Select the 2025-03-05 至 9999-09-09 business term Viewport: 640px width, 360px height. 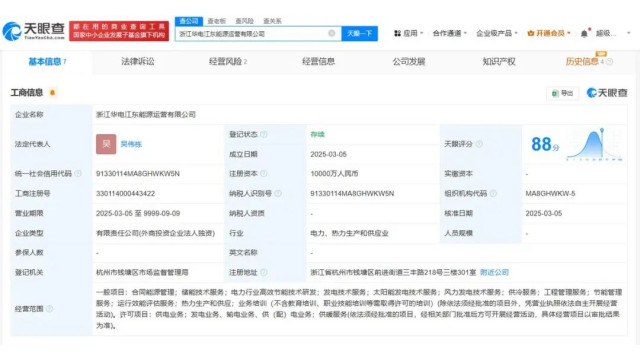pos(138,213)
